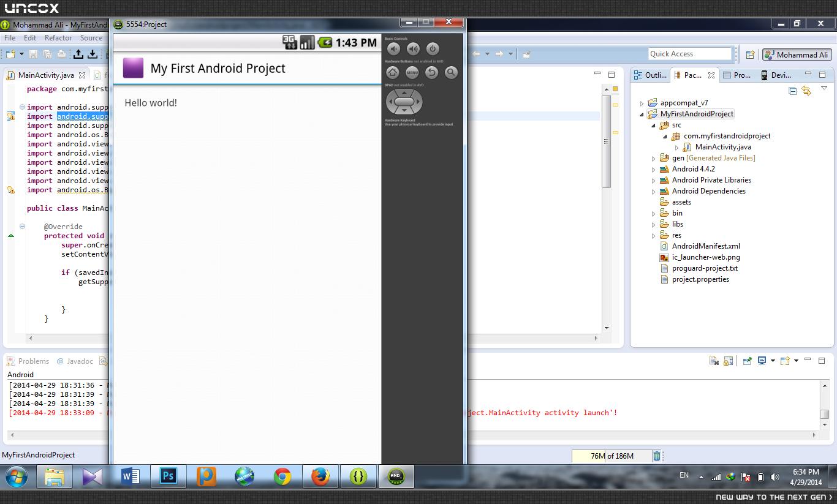Switch to the Problems tab
The width and height of the screenshot is (837, 504).
(28, 361)
